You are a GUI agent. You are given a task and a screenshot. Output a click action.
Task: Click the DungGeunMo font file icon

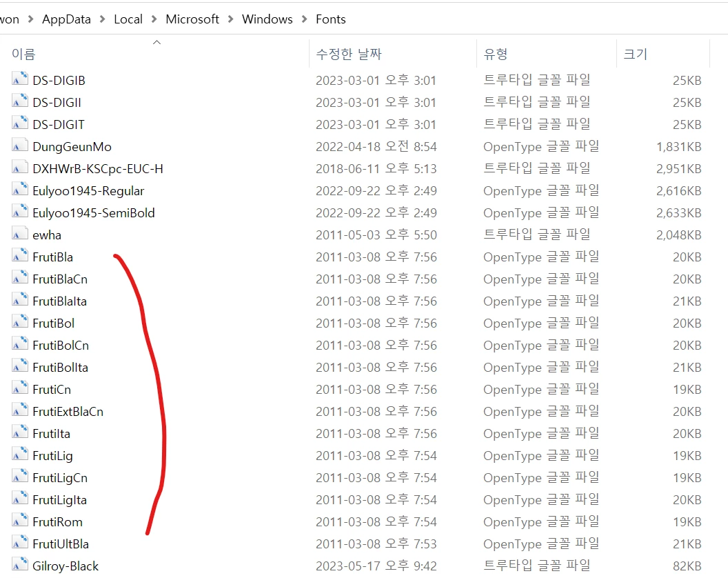click(x=19, y=146)
